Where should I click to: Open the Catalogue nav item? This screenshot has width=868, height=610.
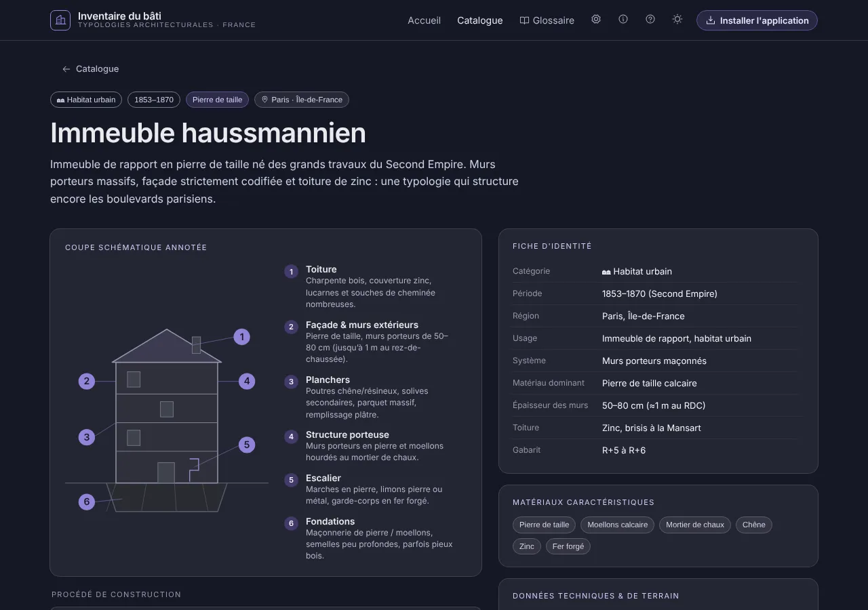[480, 20]
